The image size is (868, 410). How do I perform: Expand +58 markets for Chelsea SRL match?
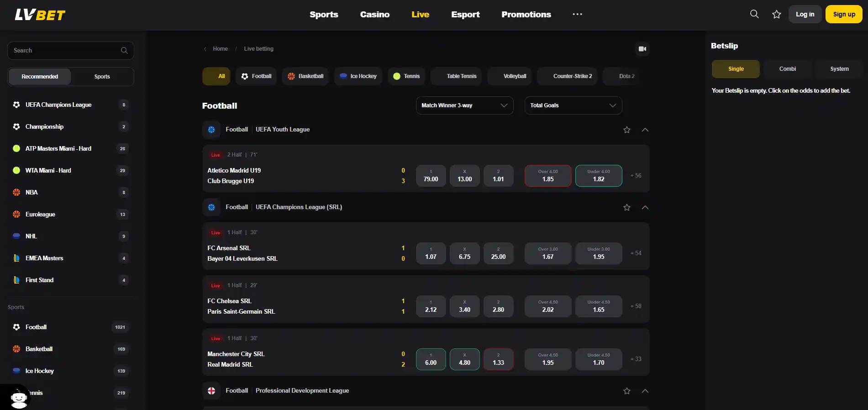(x=636, y=306)
